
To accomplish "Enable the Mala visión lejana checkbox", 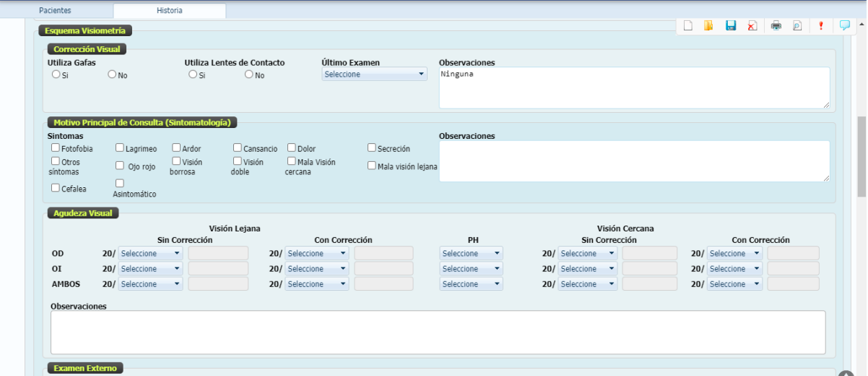I will click(372, 166).
